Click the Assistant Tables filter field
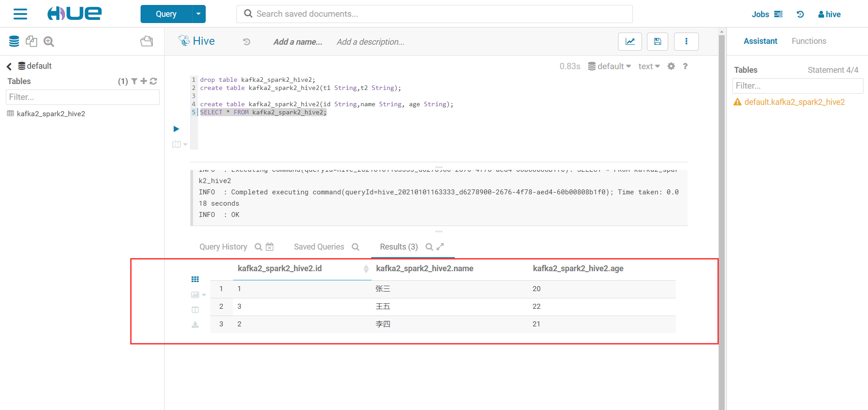The height and width of the screenshot is (410, 868). [x=797, y=86]
